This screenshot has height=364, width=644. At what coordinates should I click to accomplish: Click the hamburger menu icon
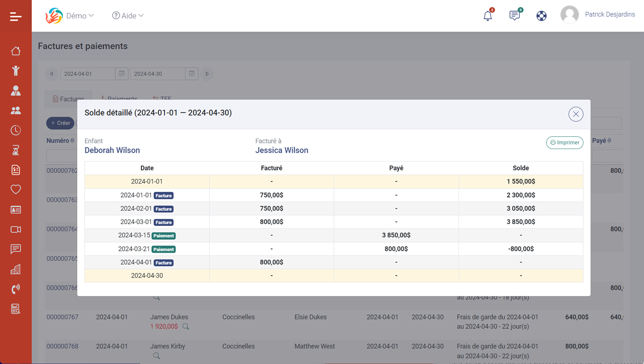click(16, 17)
